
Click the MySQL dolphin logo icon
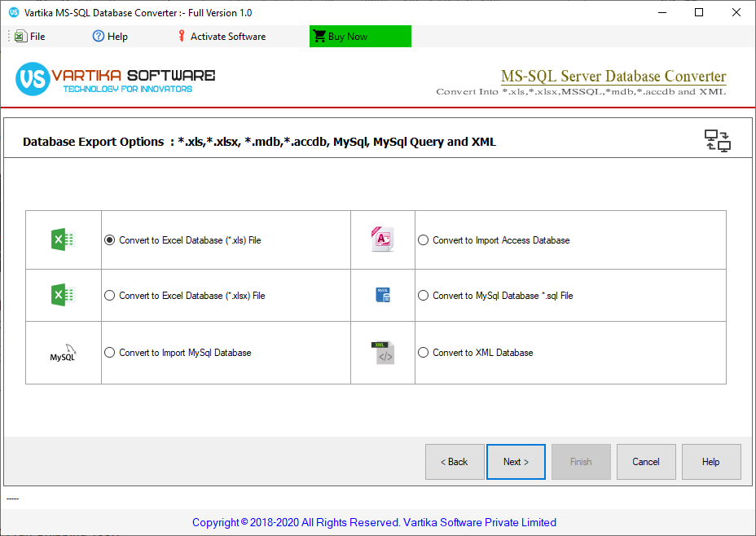(x=64, y=353)
